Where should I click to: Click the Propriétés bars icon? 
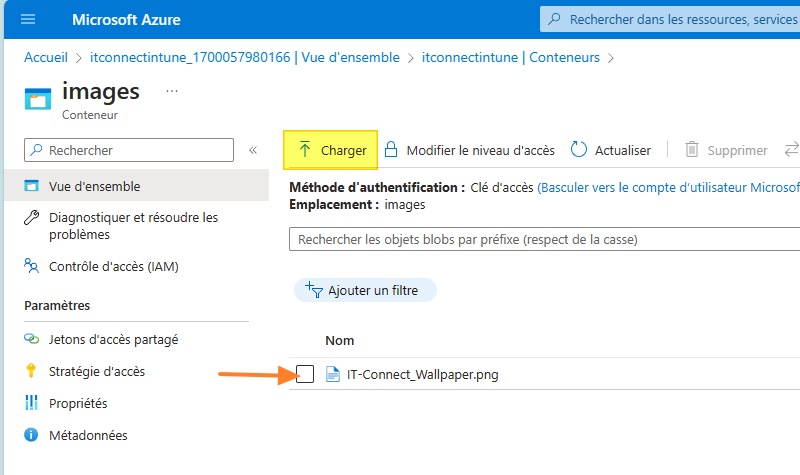[x=31, y=403]
